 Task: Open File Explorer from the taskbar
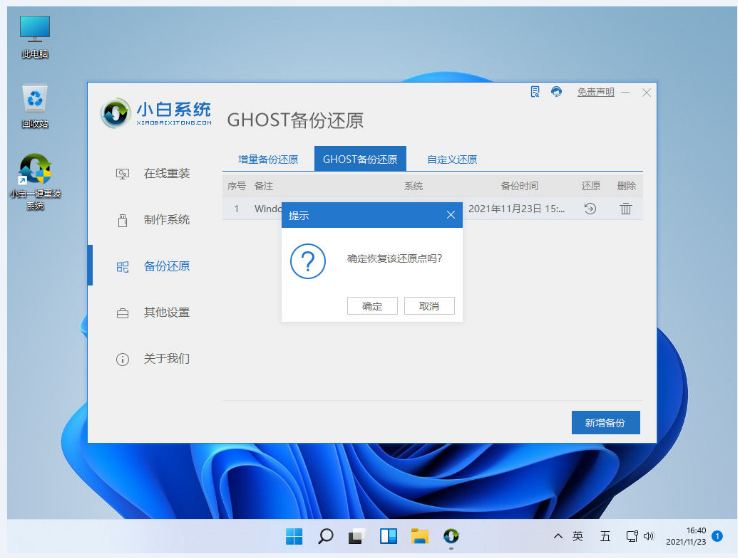(x=420, y=536)
